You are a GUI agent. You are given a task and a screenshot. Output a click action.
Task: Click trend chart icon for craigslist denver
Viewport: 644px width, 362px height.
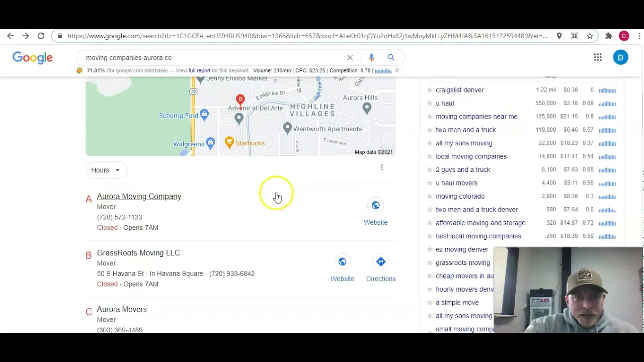[x=607, y=90]
